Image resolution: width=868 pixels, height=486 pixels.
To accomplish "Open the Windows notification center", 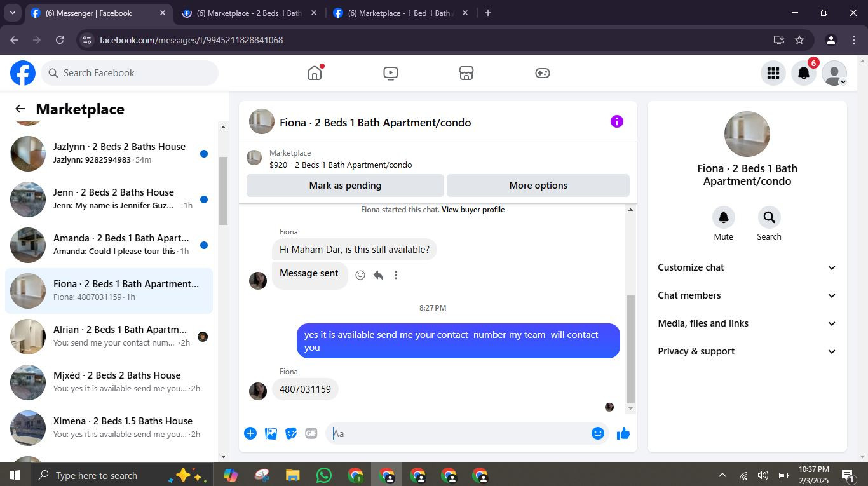I will click(x=848, y=475).
